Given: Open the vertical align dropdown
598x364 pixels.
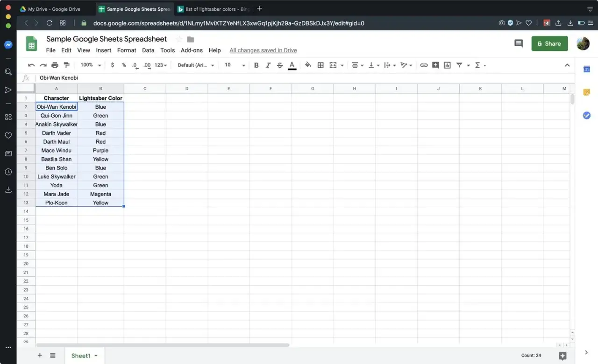Looking at the screenshot, I should [374, 65].
